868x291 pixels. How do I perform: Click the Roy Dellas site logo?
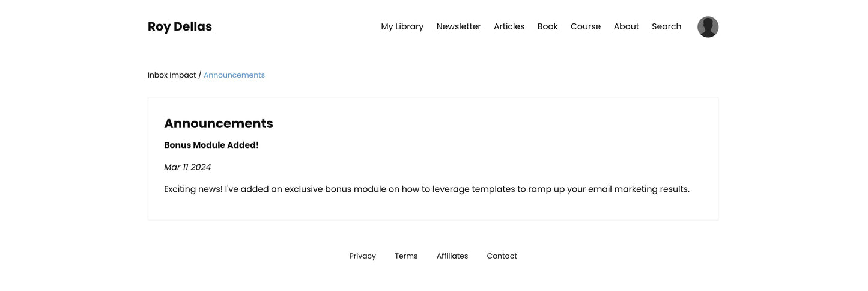pos(180,26)
